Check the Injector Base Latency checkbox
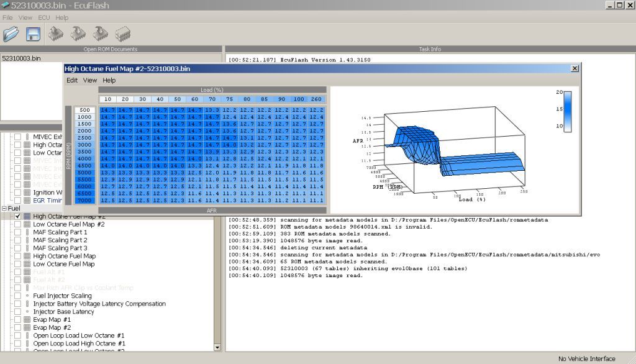Screen dimensions: 636x364 coord(17,312)
